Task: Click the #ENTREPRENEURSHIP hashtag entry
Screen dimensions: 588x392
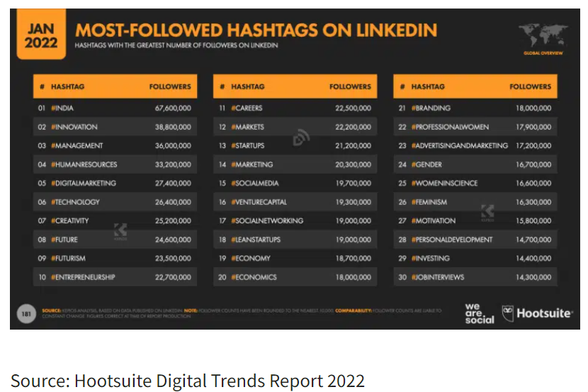Action: point(83,277)
